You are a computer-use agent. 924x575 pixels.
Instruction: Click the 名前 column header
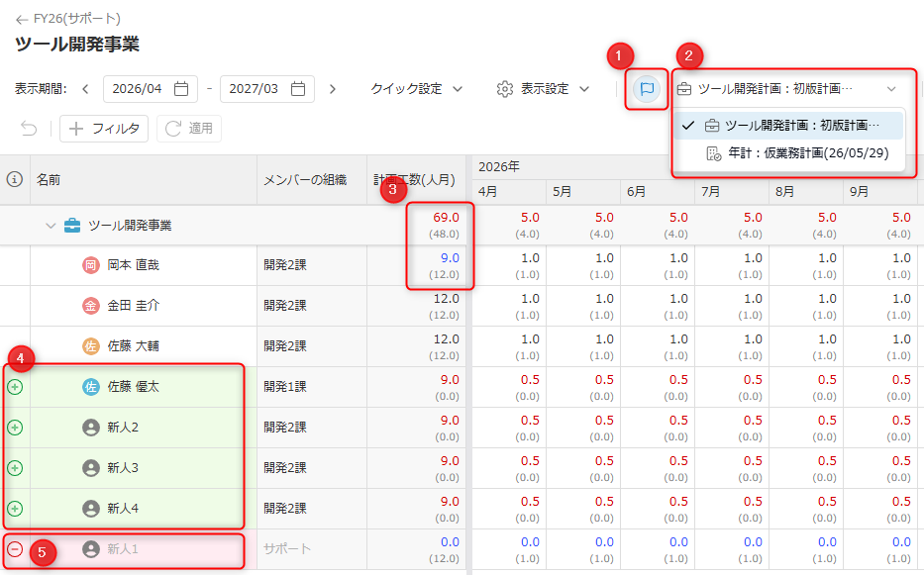point(144,180)
